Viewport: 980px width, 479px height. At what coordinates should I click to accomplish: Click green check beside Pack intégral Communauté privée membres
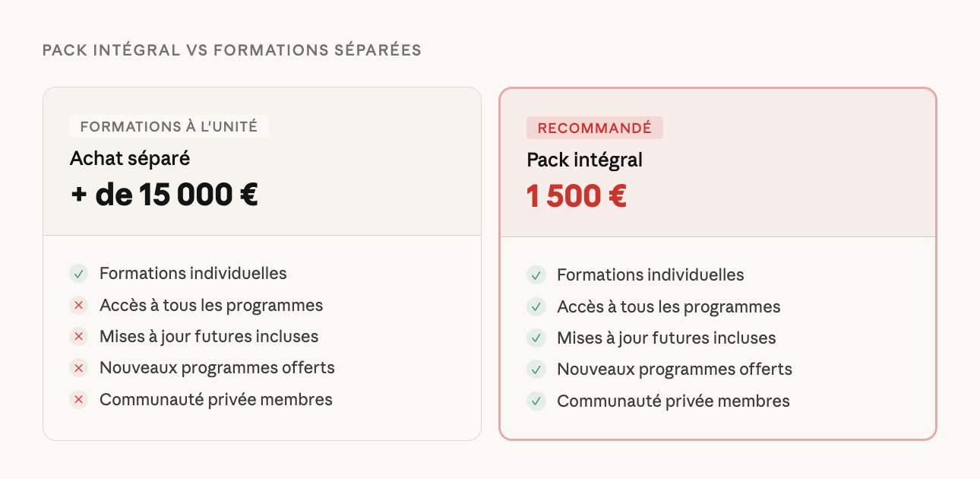point(536,401)
